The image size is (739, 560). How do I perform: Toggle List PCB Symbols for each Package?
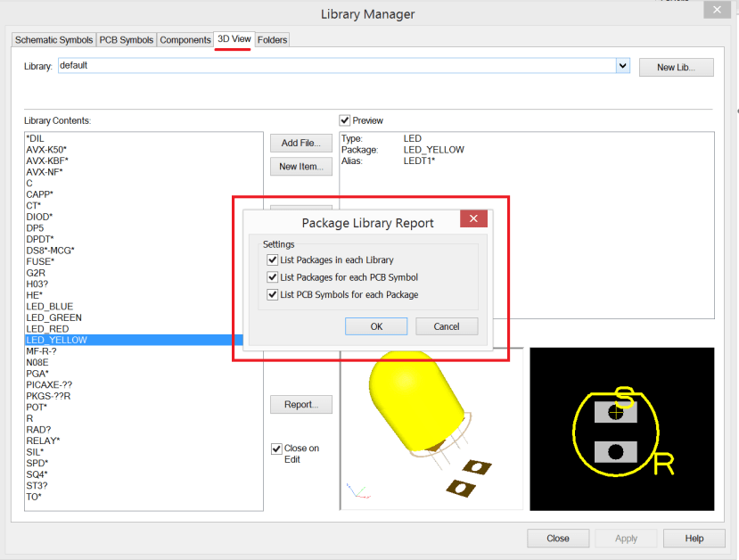point(273,294)
